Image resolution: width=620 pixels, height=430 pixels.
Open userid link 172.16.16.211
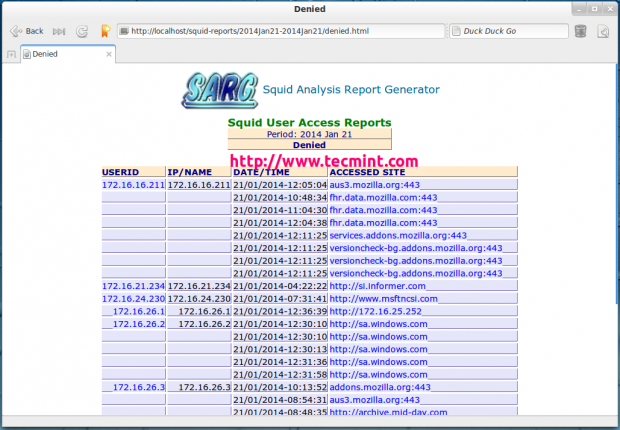(133, 185)
